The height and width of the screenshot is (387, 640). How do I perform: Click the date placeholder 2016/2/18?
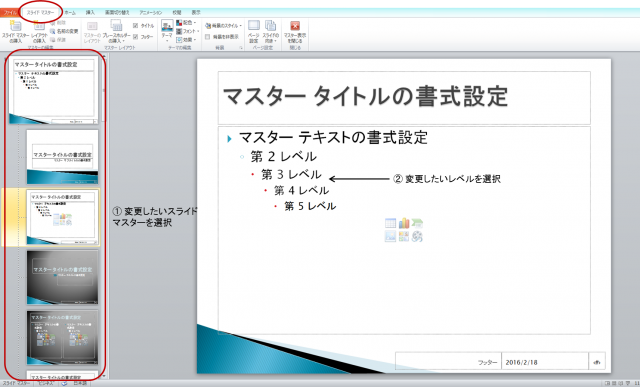[x=544, y=361]
